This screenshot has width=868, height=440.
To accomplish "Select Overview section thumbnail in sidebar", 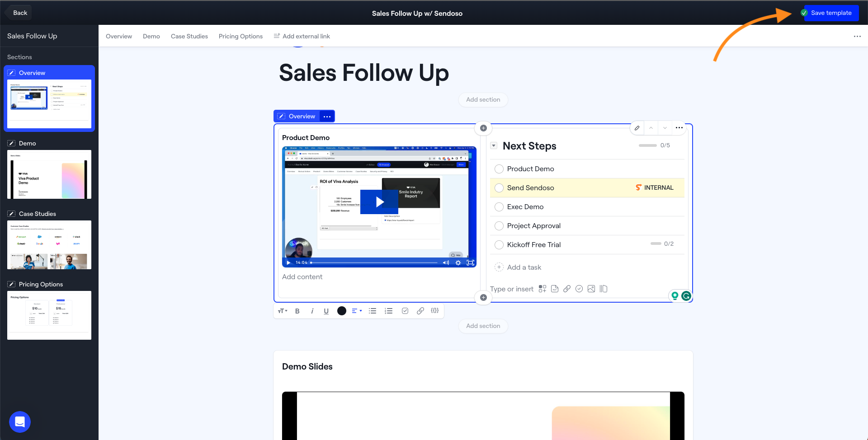I will tap(49, 104).
